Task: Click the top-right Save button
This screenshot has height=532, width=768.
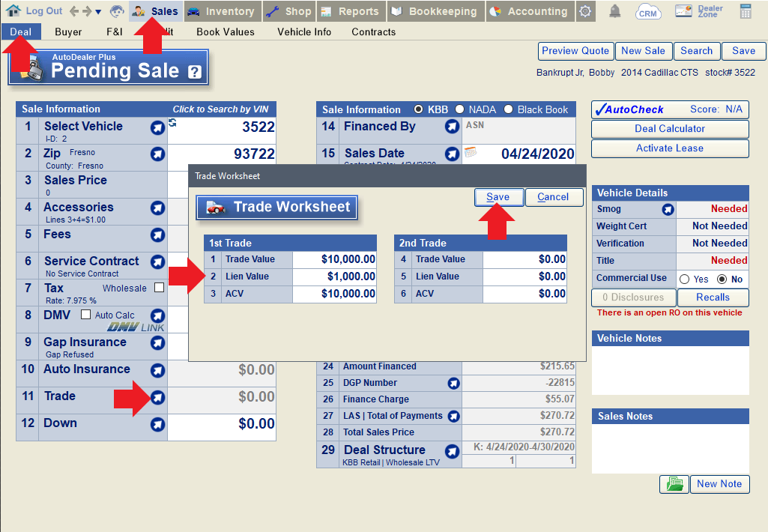Action: 743,51
